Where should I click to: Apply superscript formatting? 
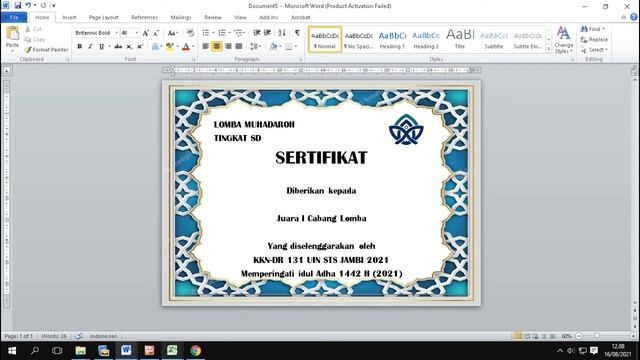pos(140,47)
